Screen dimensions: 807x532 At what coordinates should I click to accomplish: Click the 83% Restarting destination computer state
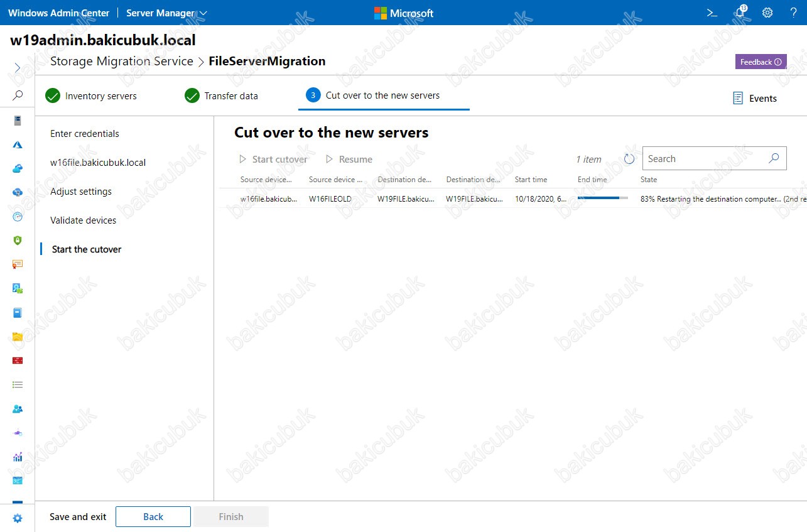tap(723, 199)
